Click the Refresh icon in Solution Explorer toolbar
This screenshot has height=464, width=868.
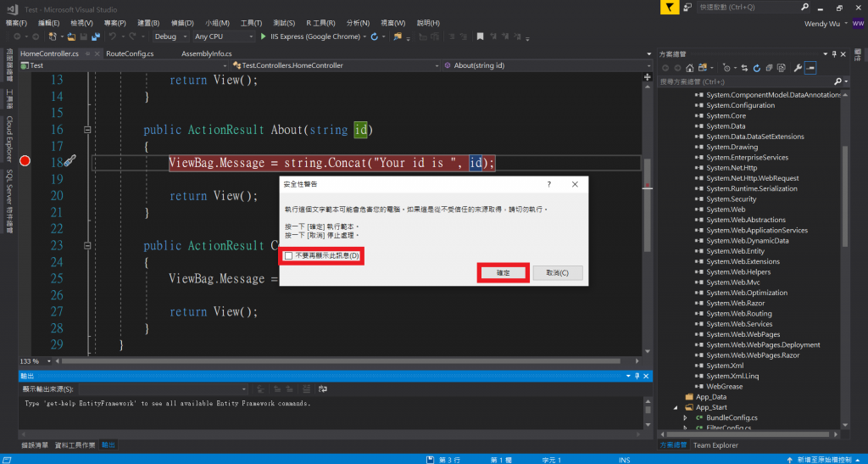coord(757,68)
